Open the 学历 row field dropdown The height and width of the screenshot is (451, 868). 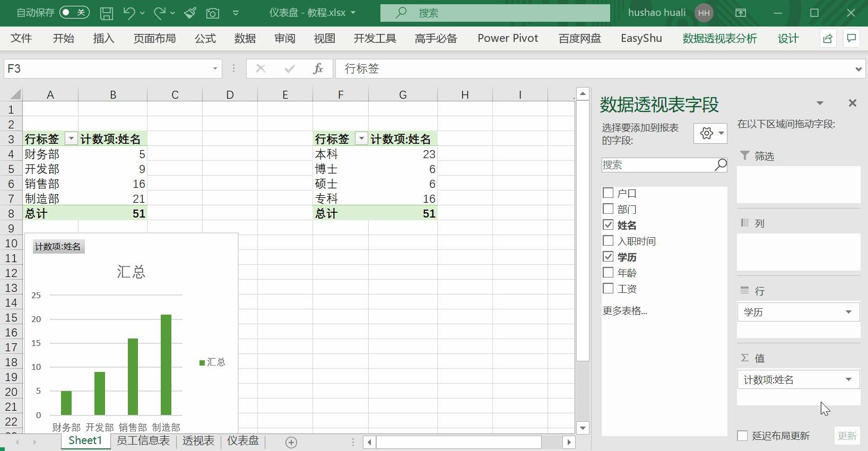(x=848, y=312)
